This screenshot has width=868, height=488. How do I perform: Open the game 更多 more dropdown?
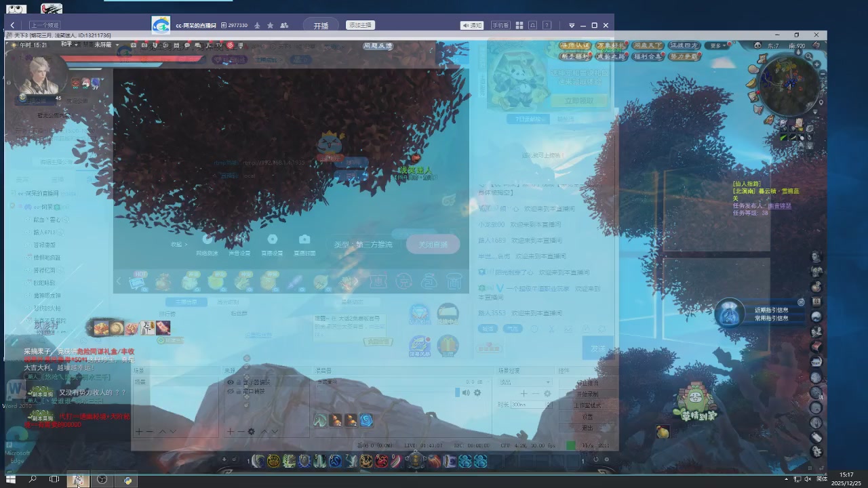[717, 45]
